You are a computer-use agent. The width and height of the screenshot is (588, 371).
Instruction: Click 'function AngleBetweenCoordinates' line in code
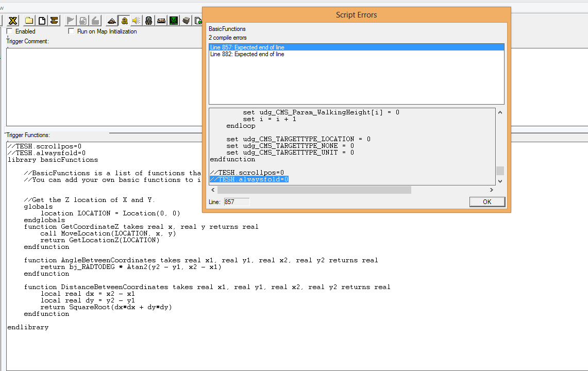[201, 260]
